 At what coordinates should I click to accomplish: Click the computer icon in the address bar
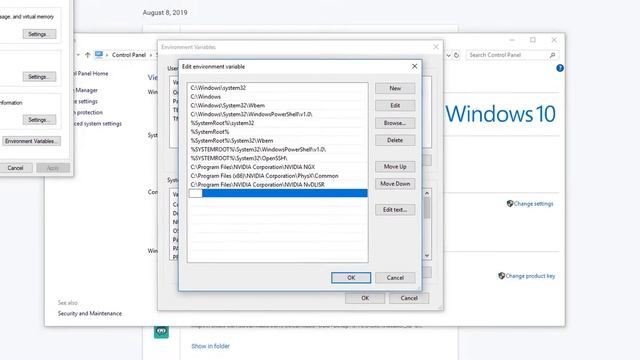click(x=99, y=54)
